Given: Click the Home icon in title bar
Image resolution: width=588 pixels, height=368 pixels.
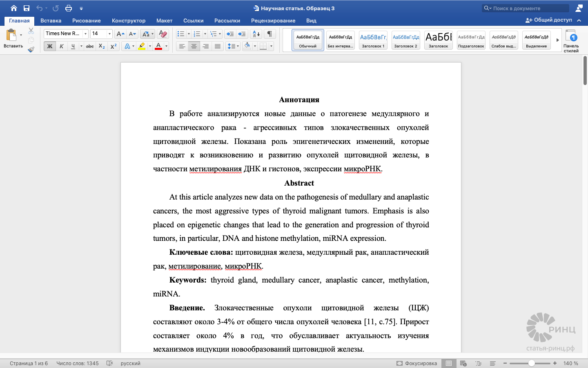Looking at the screenshot, I should 14,8.
